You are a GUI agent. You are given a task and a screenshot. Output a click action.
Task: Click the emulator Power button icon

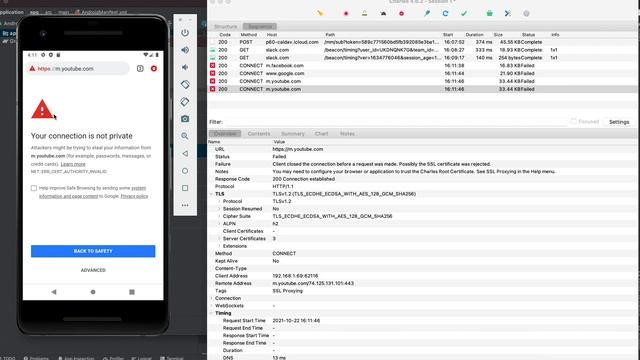click(x=185, y=33)
